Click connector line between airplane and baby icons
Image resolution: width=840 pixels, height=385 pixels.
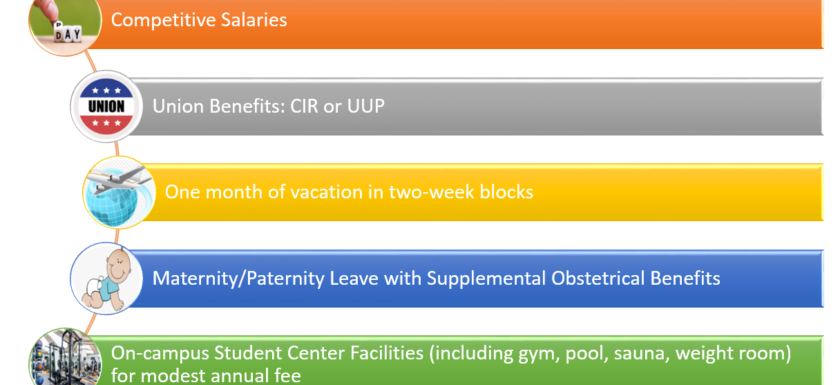116,236
